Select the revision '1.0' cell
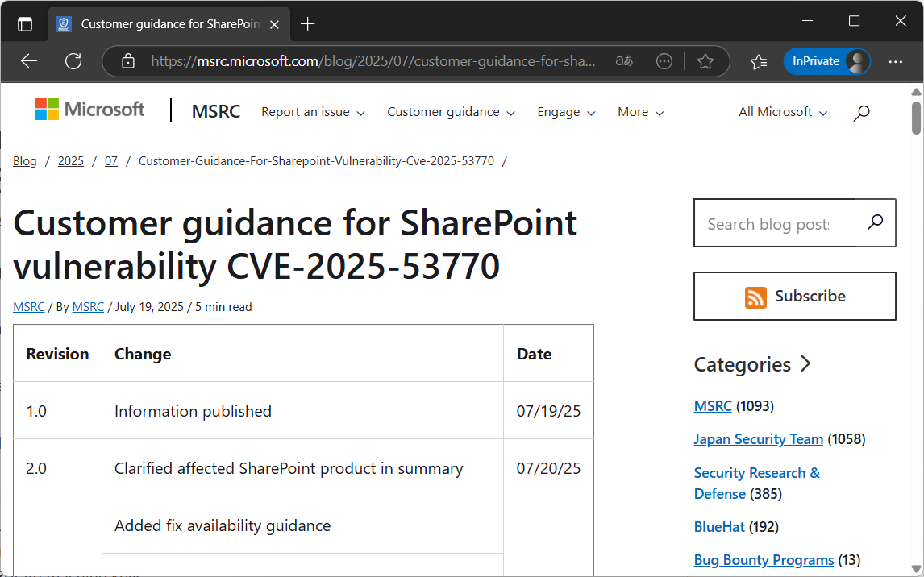This screenshot has width=924, height=577. pos(58,410)
